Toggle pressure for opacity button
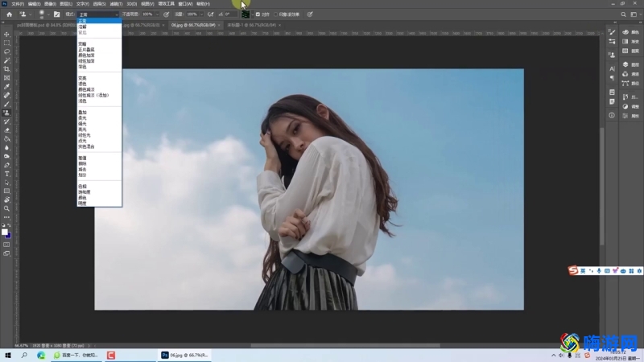The width and height of the screenshot is (644, 362). [x=167, y=14]
